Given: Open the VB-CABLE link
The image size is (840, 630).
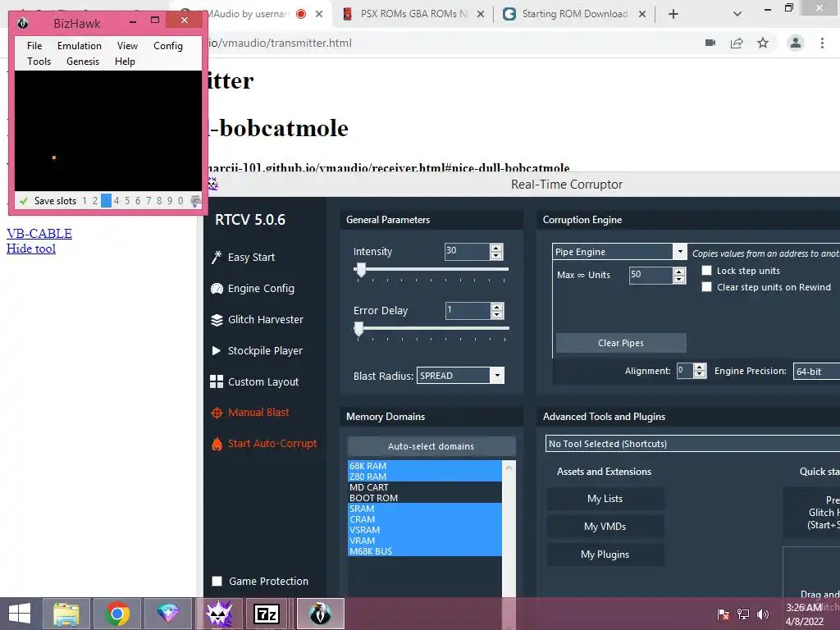Looking at the screenshot, I should point(39,234).
